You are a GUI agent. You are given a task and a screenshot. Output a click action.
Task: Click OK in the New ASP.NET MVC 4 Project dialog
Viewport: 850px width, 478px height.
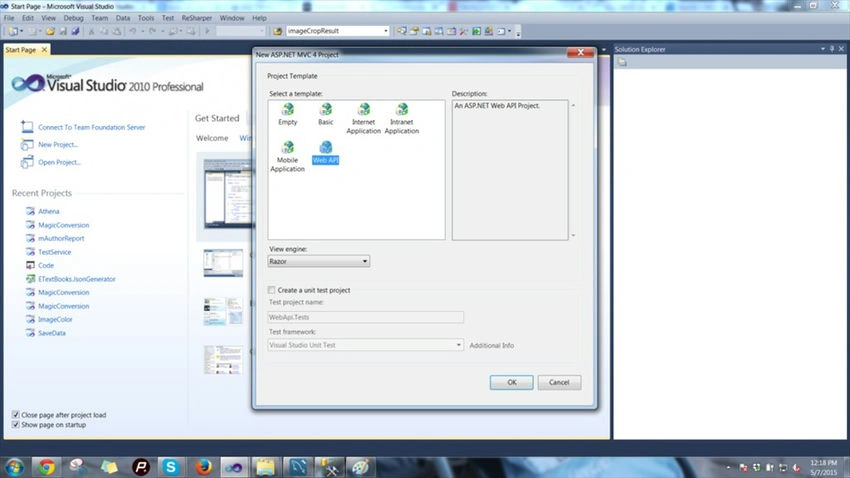pos(512,382)
